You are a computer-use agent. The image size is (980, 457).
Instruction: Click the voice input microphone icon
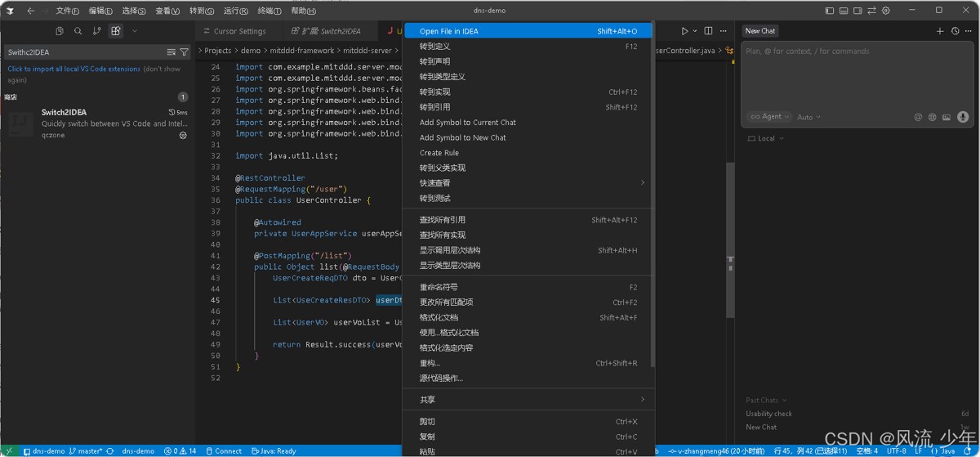(x=963, y=117)
